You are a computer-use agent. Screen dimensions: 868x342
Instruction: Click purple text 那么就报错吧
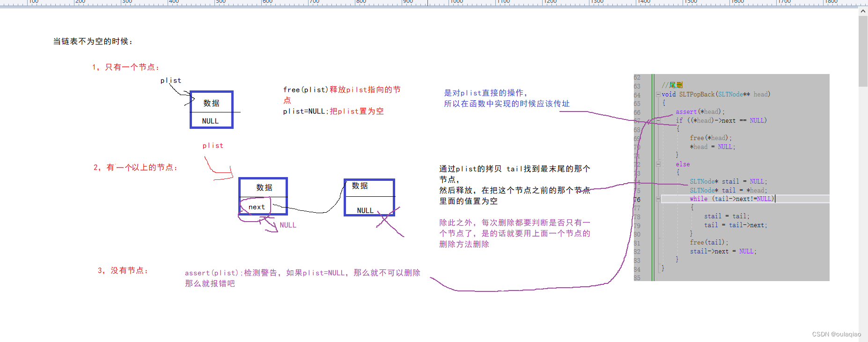pos(210,283)
